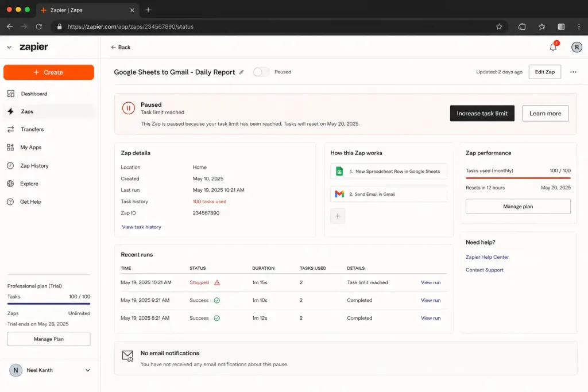Click the Learn more button

tap(546, 113)
